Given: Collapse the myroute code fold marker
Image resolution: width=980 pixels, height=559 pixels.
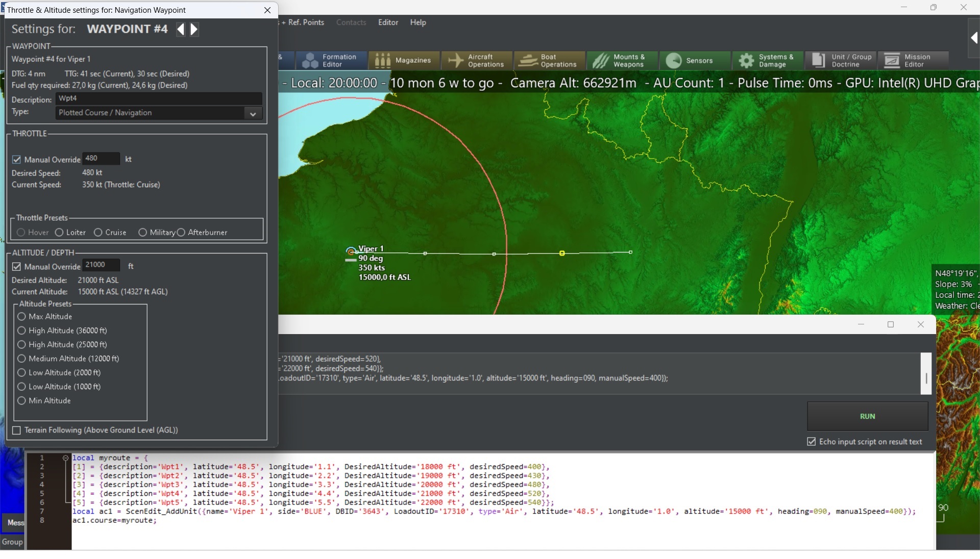Looking at the screenshot, I should click(x=65, y=458).
